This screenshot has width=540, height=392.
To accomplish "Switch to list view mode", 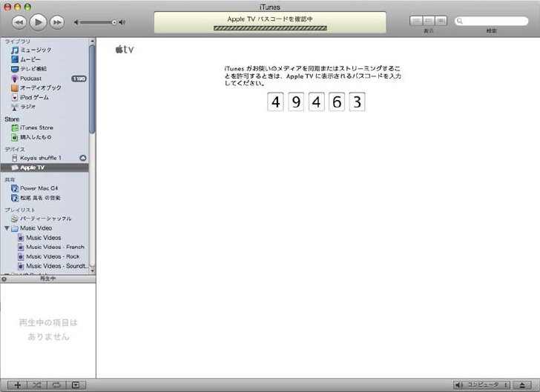I will pos(416,21).
